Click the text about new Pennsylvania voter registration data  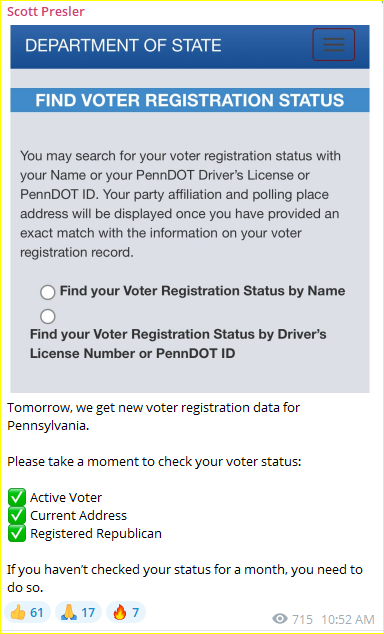(x=153, y=416)
